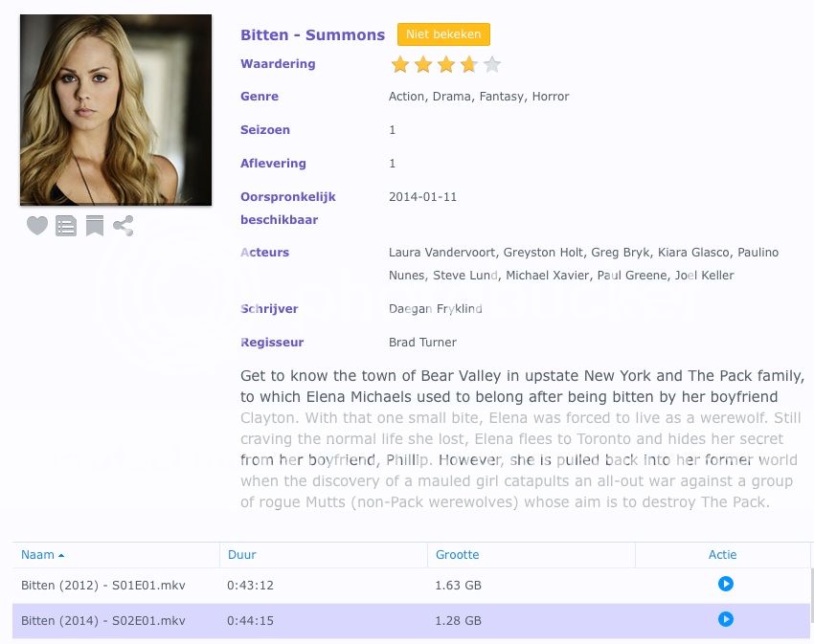
Task: Select the fifth rating star
Action: (492, 65)
